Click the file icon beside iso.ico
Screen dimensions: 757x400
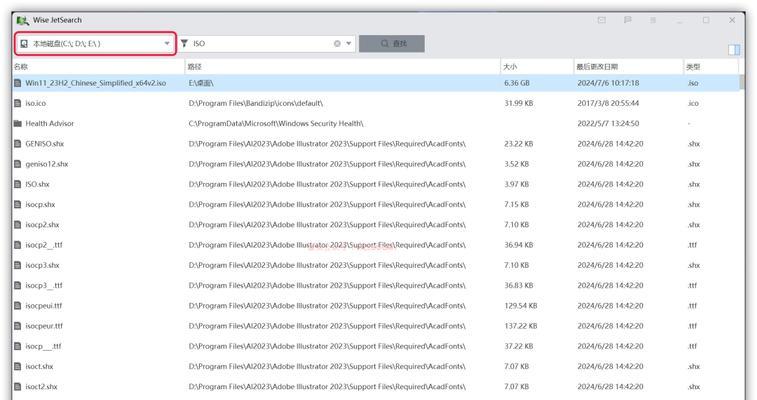pos(18,103)
